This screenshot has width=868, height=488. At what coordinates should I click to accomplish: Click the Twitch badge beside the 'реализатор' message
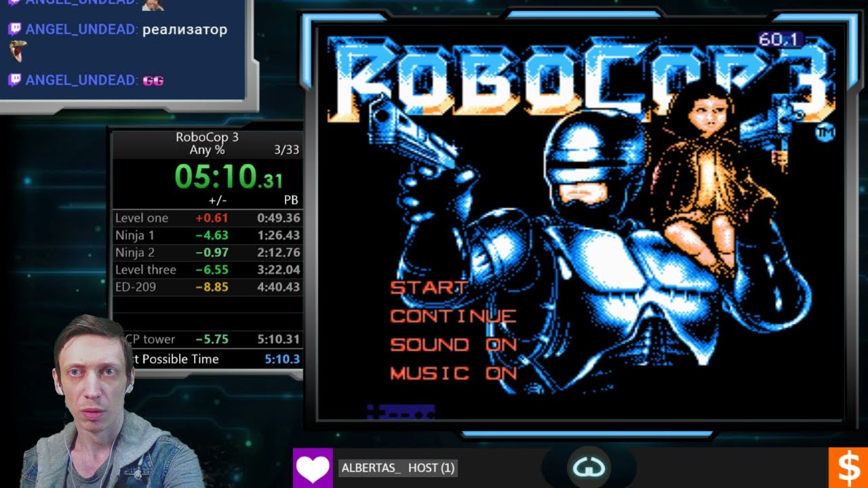pos(15,30)
